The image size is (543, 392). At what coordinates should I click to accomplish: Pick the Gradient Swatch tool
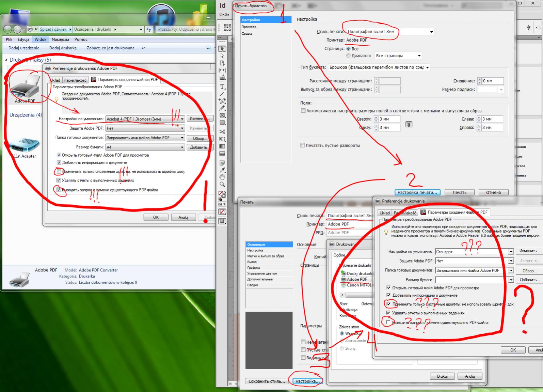pyautogui.click(x=222, y=146)
